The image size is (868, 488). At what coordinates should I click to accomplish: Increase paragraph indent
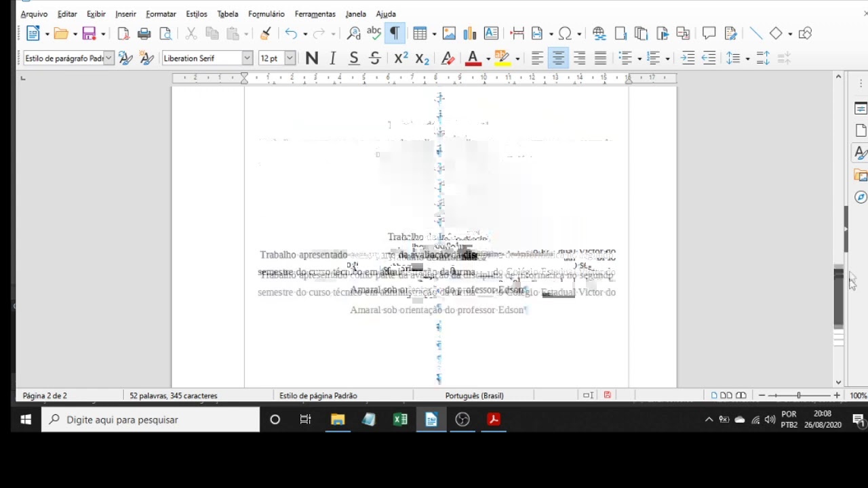click(688, 58)
